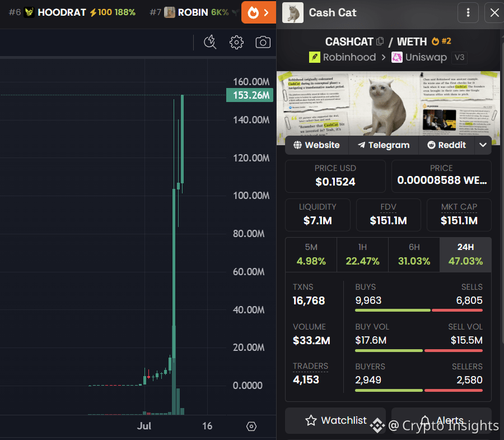Click the VOLUME $33.2M value

(x=311, y=340)
